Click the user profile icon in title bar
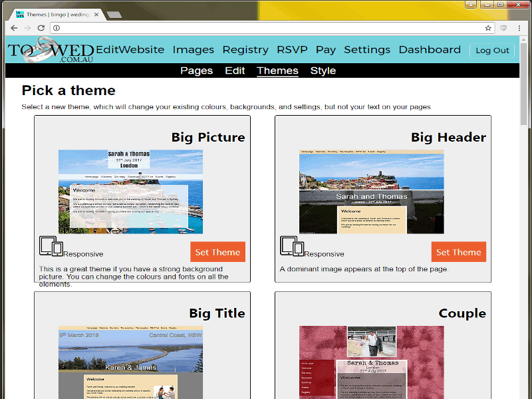The image size is (532, 399). coord(471,5)
